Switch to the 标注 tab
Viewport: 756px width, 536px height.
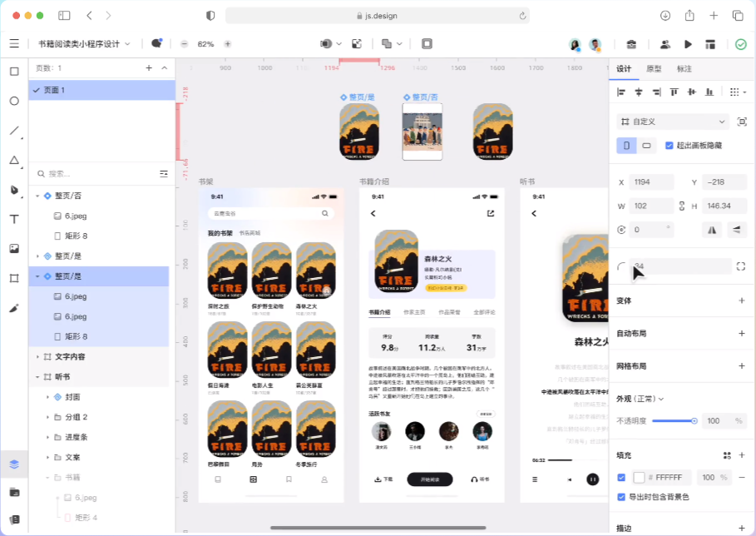click(684, 69)
